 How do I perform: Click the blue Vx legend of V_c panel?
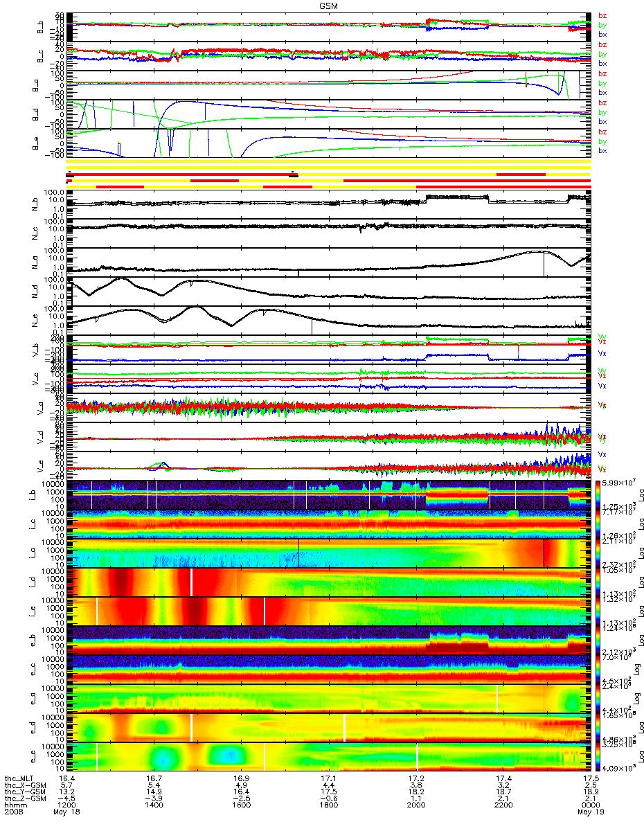[602, 386]
